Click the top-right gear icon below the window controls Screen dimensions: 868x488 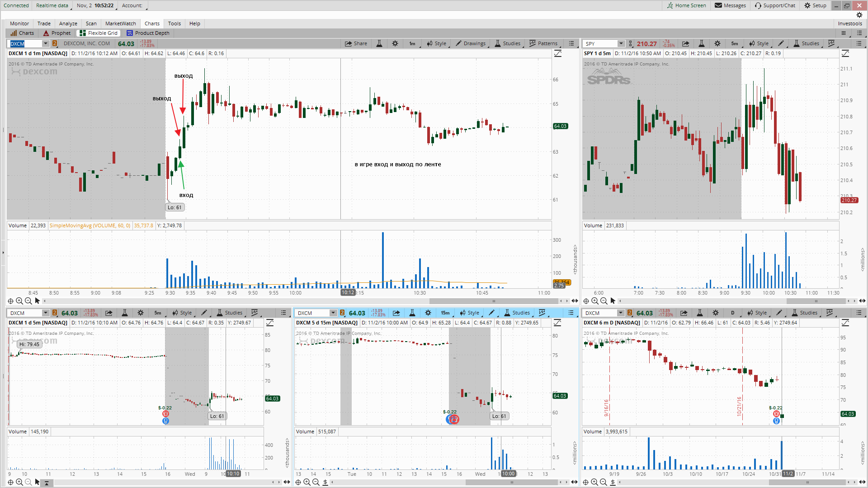click(859, 15)
